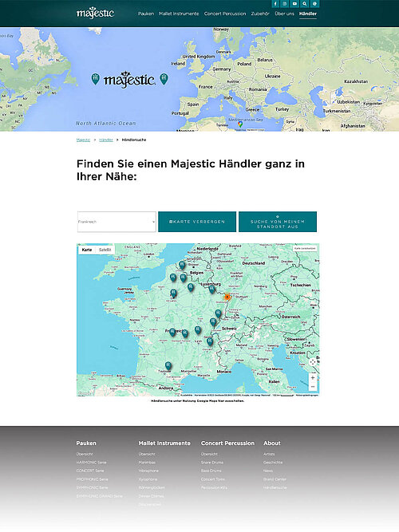This screenshot has width=399, height=532.
Task: Open footer link Brand Center
Action: click(x=275, y=479)
